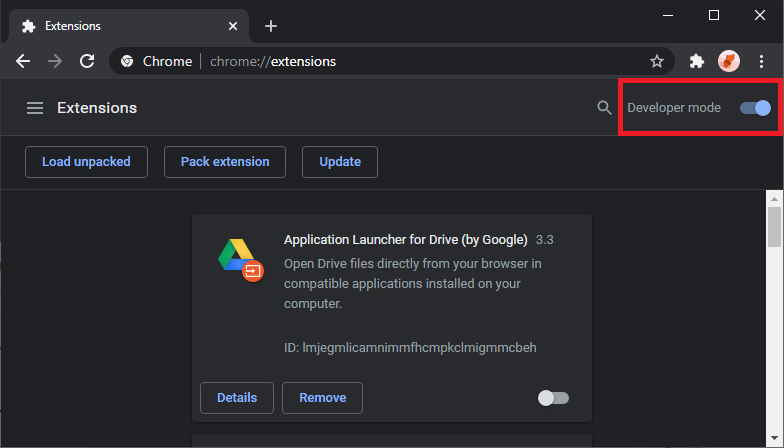Click the search extensions magnifier icon
The height and width of the screenshot is (448, 784).
pos(604,108)
